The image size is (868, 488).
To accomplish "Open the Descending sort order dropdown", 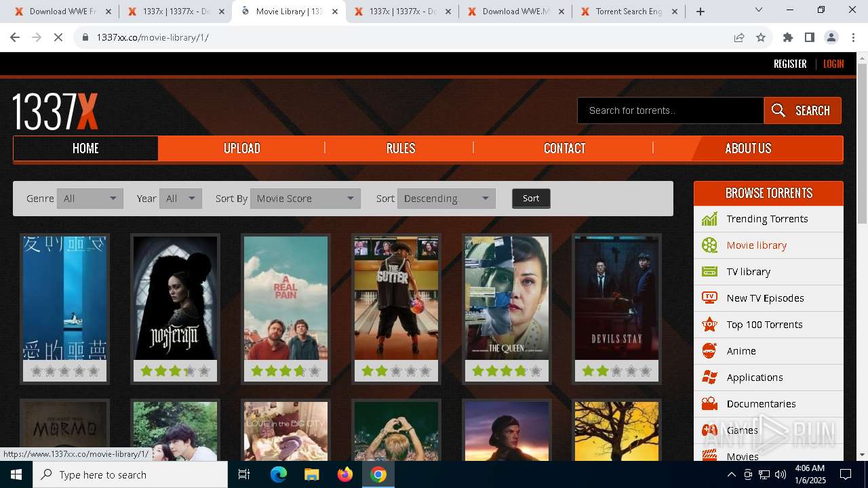I will point(446,199).
